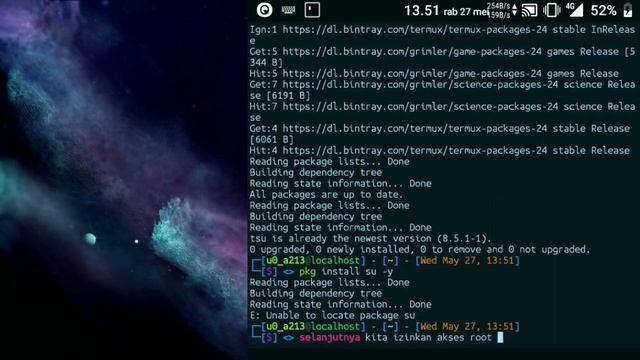Click 'tsu is already the newest version' line
The image size is (640, 360).
tap(370, 238)
